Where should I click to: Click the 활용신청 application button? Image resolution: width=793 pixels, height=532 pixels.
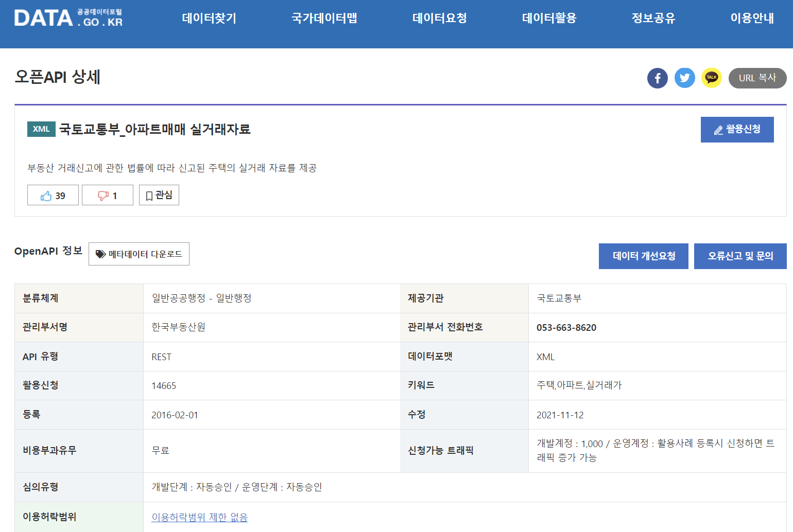(737, 129)
